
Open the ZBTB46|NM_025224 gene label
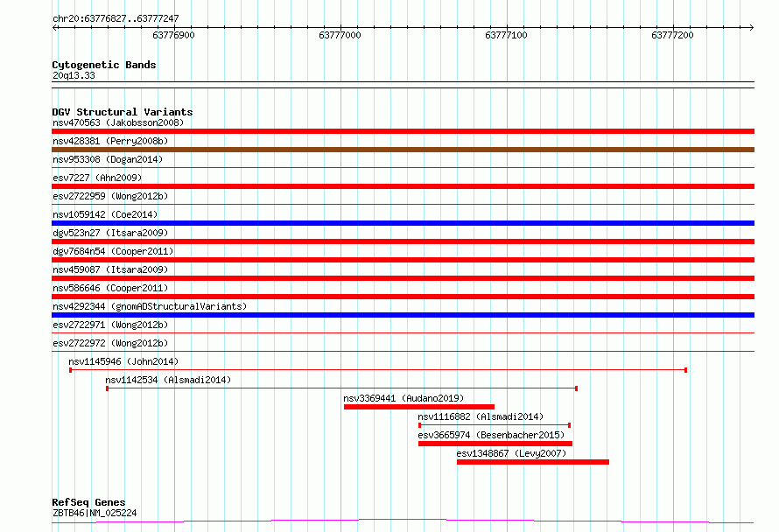point(95,513)
